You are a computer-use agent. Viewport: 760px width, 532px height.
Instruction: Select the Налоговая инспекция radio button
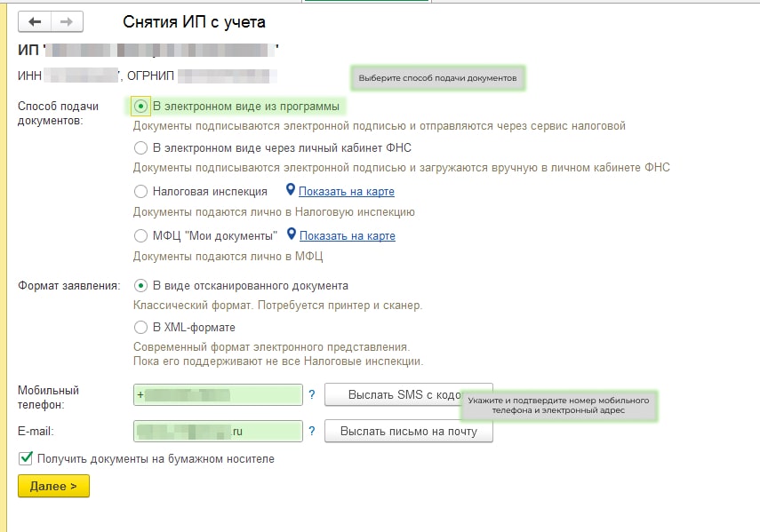(140, 191)
